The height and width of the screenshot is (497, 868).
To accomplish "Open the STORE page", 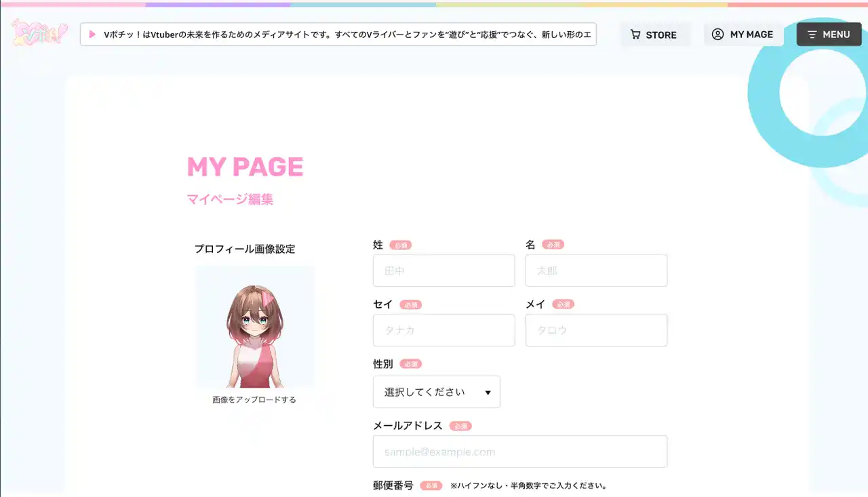I will pyautogui.click(x=655, y=35).
